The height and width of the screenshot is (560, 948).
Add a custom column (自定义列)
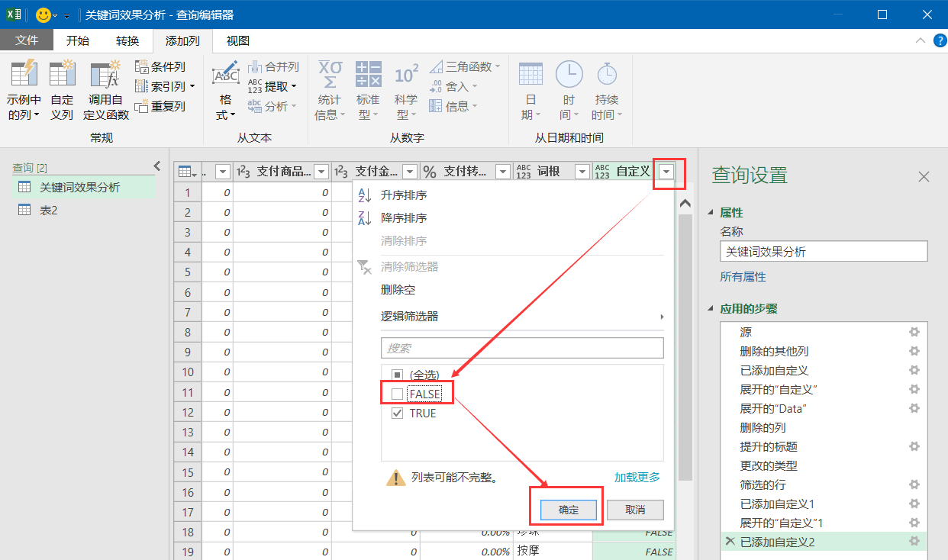[62, 90]
